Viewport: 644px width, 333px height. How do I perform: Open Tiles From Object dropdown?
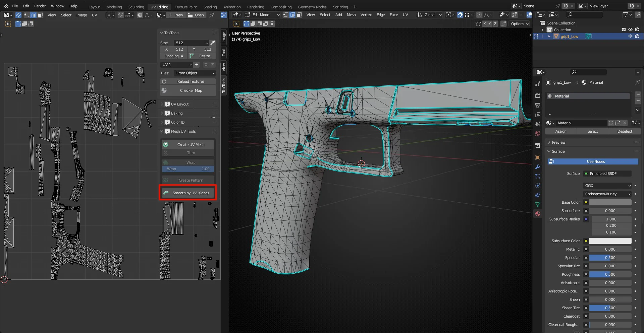point(195,73)
